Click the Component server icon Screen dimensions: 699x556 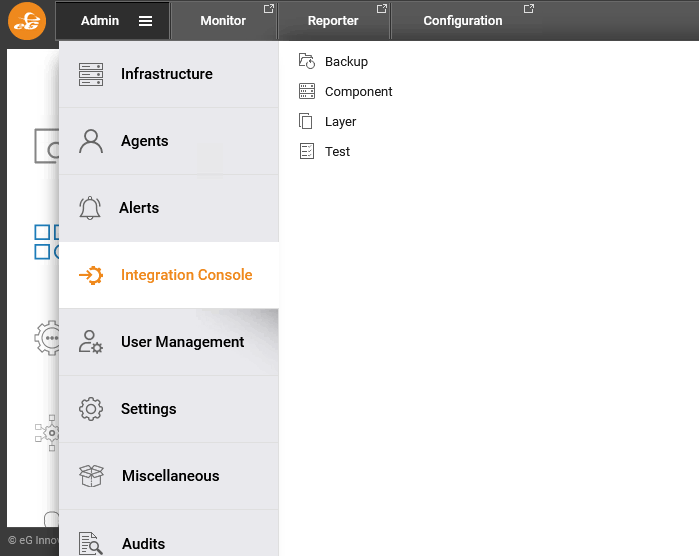(307, 91)
